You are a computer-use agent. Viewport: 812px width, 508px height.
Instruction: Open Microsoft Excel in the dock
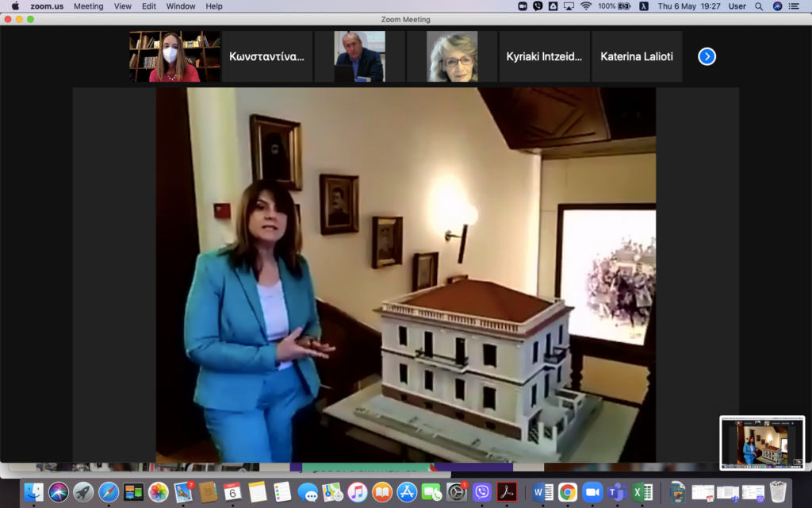(642, 492)
